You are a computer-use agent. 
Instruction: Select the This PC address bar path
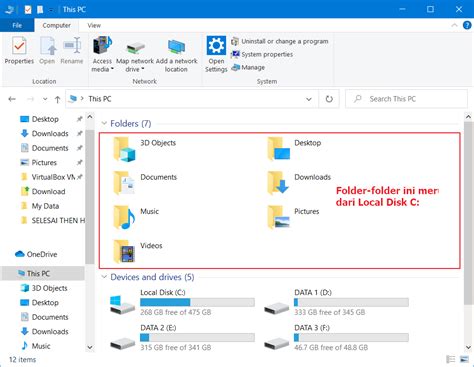click(x=100, y=99)
